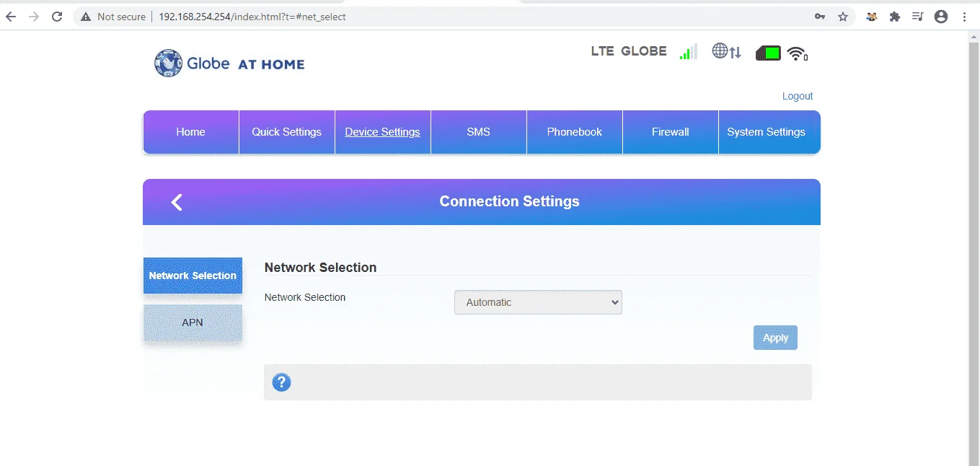
Task: Click the globe data transfer icon
Action: click(726, 51)
